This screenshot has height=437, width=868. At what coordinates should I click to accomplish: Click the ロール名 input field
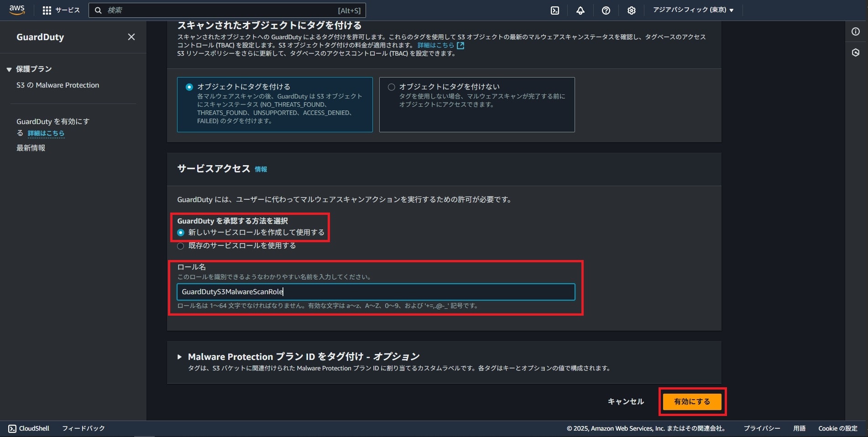coord(375,291)
